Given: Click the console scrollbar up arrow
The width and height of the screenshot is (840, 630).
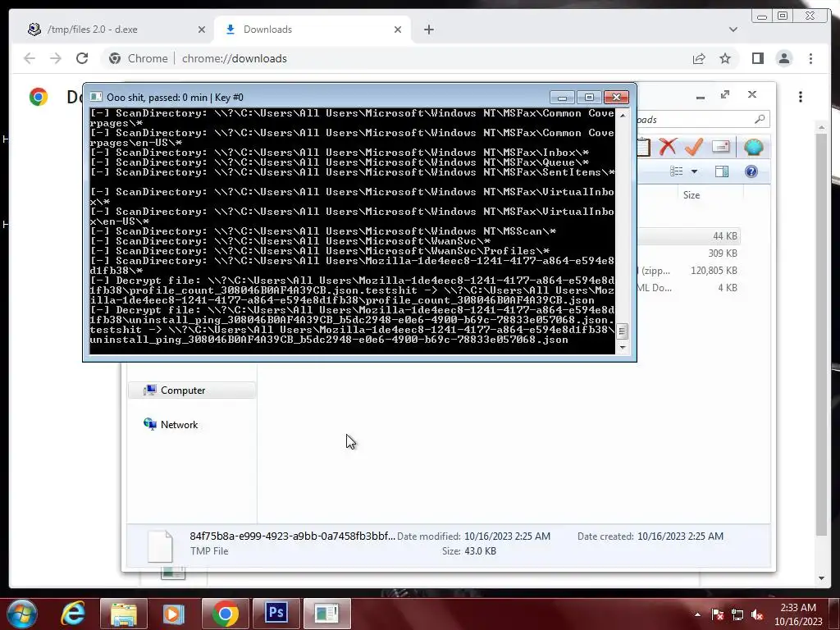Looking at the screenshot, I should (622, 115).
